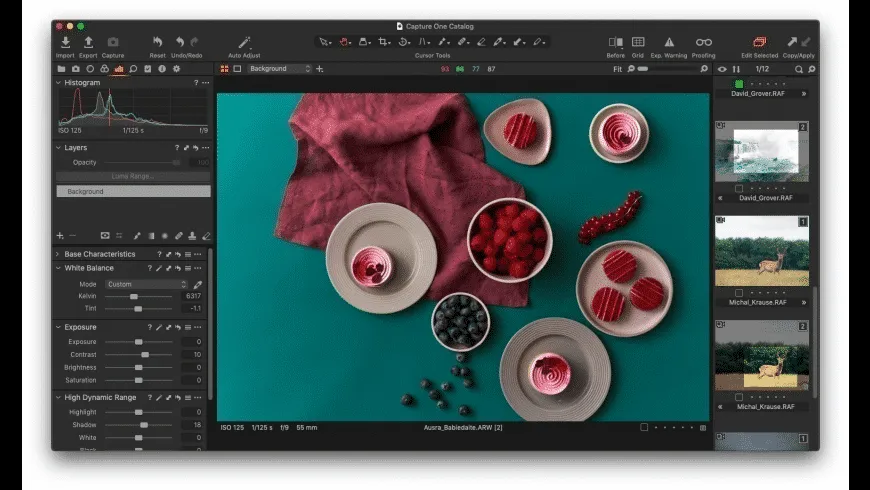Expand the Base Characteristics panel
Viewport: 870px width, 490px height.
pyautogui.click(x=58, y=254)
